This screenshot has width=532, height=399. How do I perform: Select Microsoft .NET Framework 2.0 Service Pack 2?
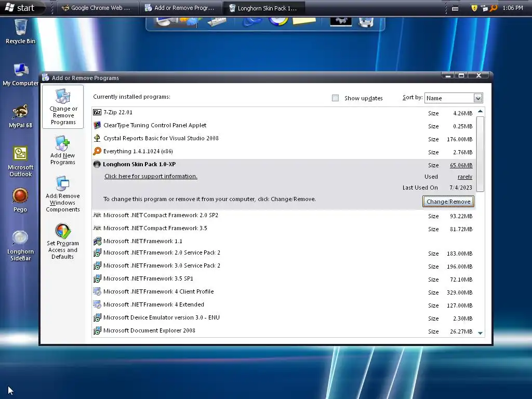click(x=284, y=253)
